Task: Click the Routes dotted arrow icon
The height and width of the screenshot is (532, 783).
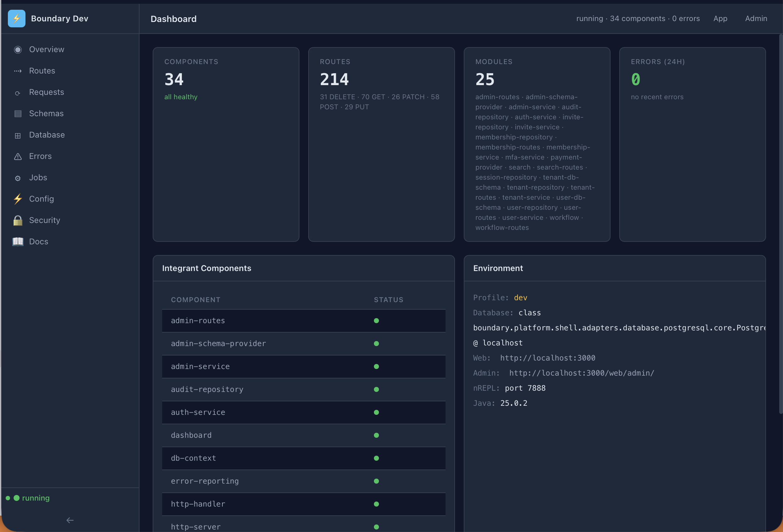Action: [18, 71]
